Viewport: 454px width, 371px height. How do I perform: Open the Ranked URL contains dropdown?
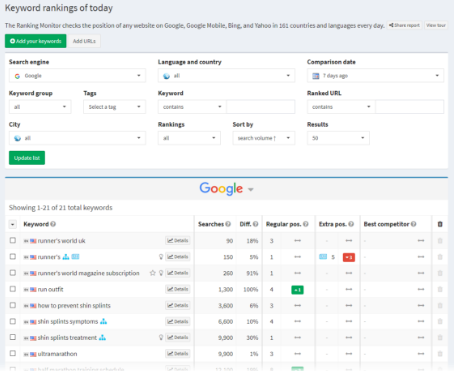[341, 107]
